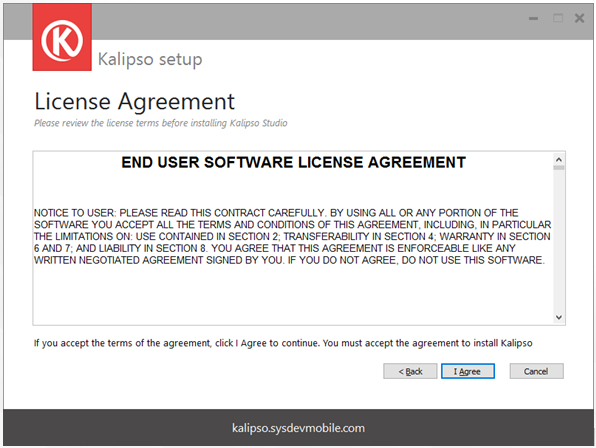The height and width of the screenshot is (448, 596).
Task: Click the END USER SOFTWARE LICENSE AGREEMENT title
Action: click(293, 163)
